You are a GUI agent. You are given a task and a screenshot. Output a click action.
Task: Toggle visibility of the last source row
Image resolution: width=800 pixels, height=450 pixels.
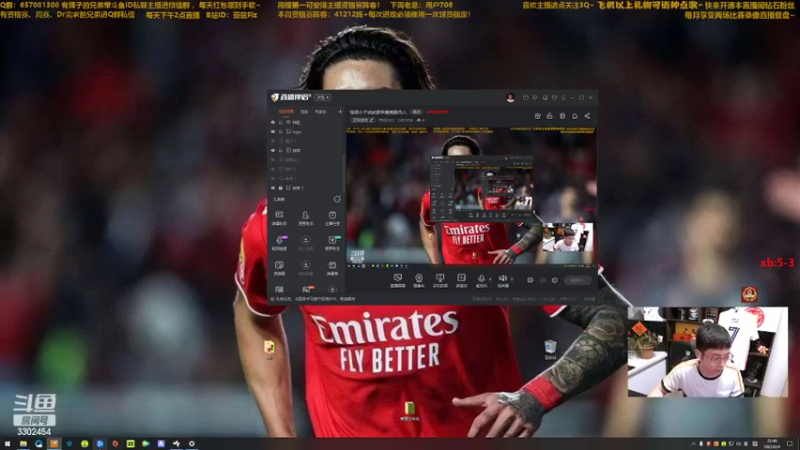click(x=273, y=188)
